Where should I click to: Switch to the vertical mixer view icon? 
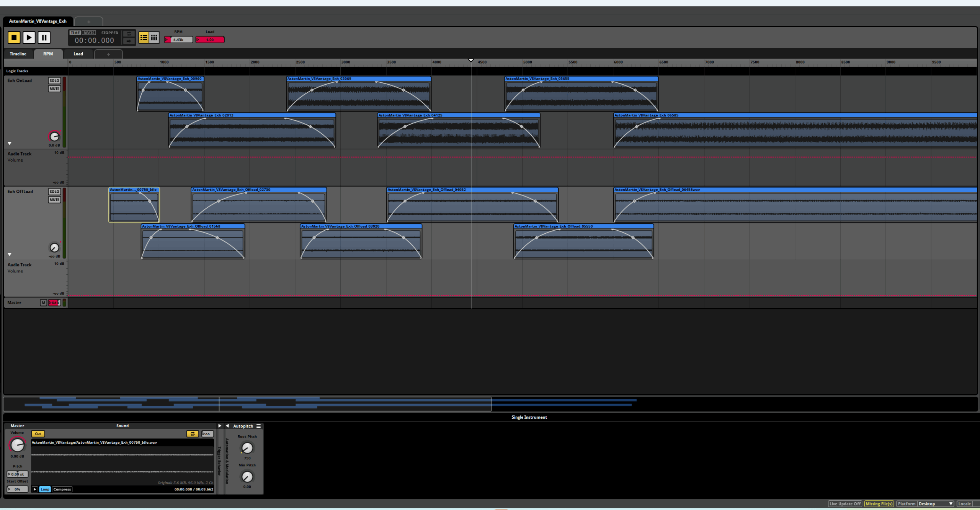coord(154,38)
